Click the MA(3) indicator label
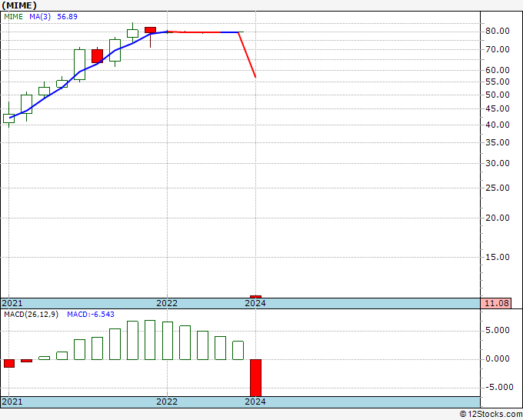Viewport: 523px width, 420px height. (40, 17)
